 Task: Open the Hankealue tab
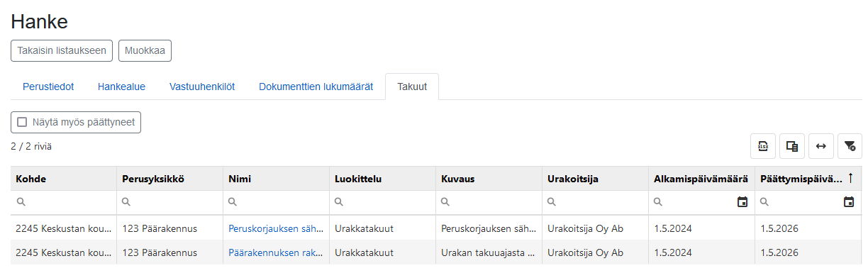pos(121,87)
